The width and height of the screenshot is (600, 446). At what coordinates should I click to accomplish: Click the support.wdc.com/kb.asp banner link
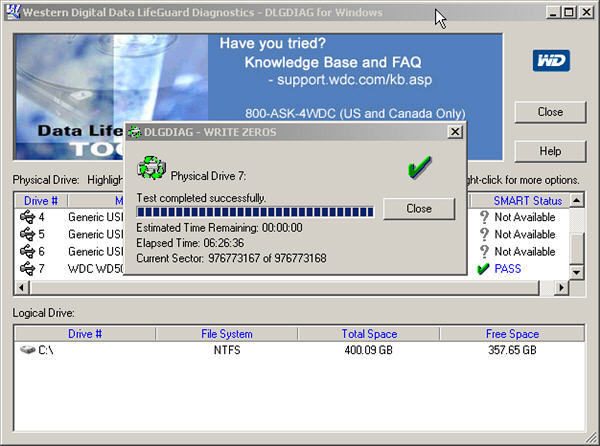[354, 80]
